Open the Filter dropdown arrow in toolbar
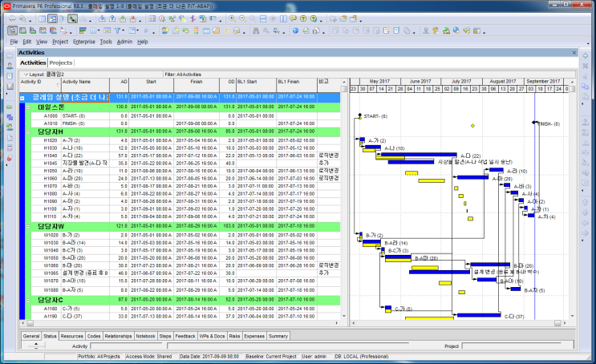The width and height of the screenshot is (596, 364). pyautogui.click(x=124, y=30)
